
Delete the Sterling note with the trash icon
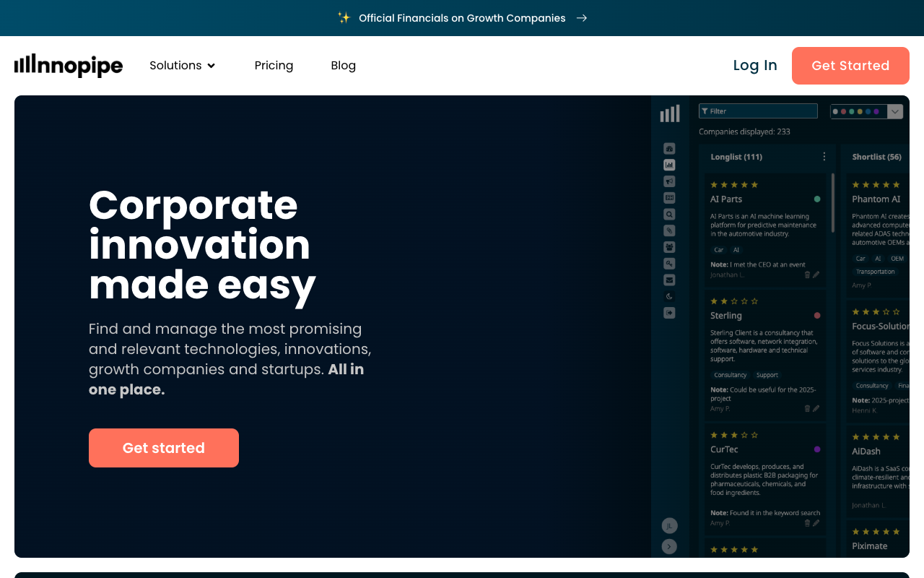coord(807,408)
